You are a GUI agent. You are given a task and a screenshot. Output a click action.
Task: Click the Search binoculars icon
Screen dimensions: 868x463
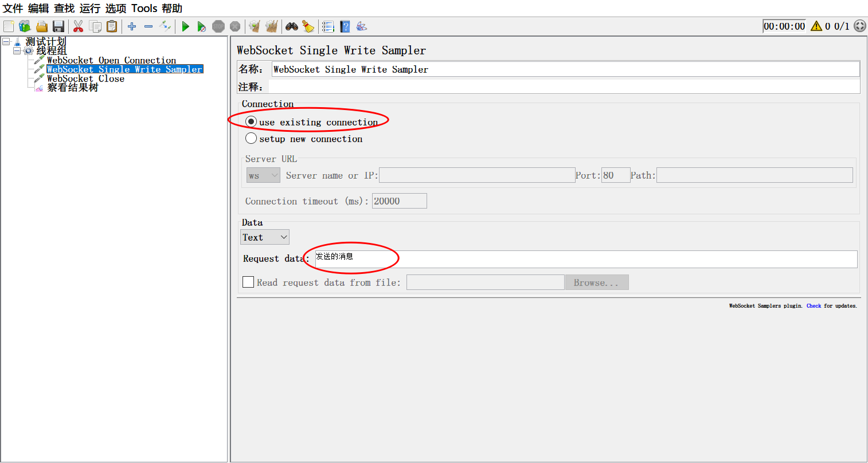(x=292, y=26)
